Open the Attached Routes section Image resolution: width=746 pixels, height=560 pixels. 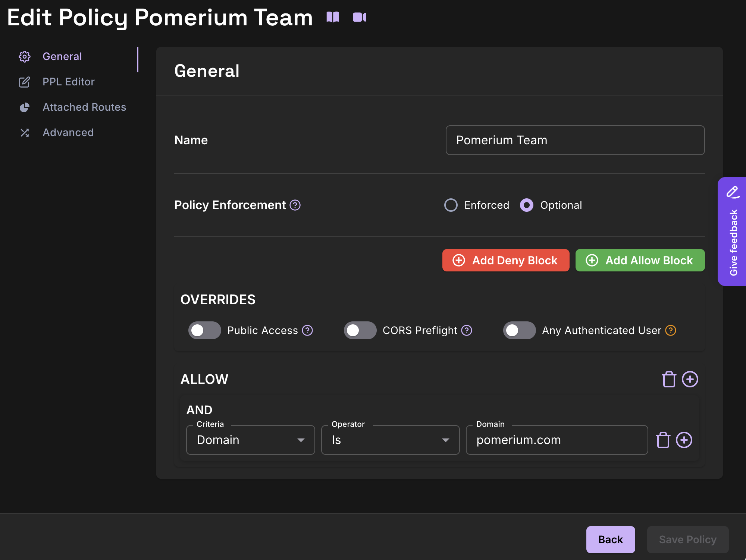84,107
